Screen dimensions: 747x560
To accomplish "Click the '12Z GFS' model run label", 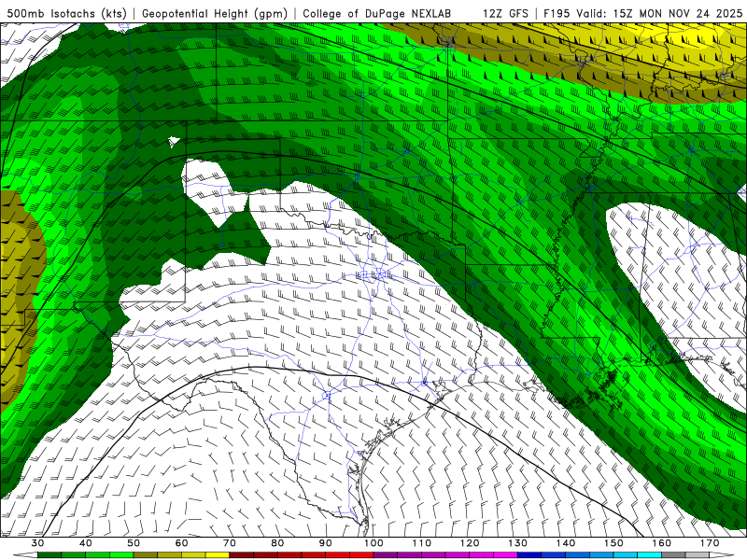I will click(505, 13).
